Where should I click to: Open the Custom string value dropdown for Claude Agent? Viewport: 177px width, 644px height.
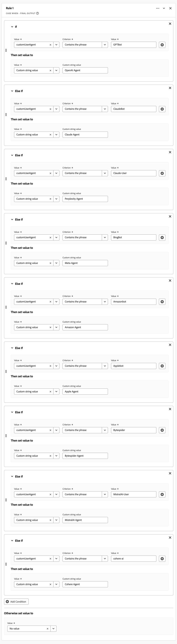point(56,135)
